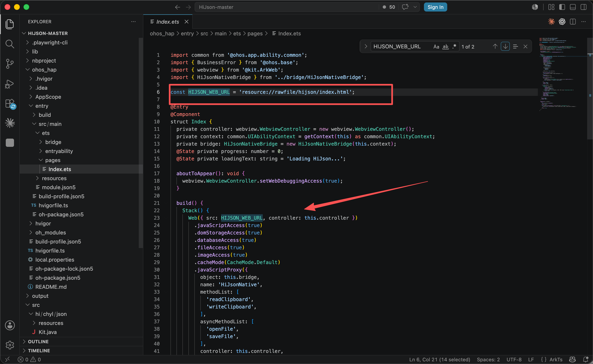Toggle primary side bar visibility

562,7
